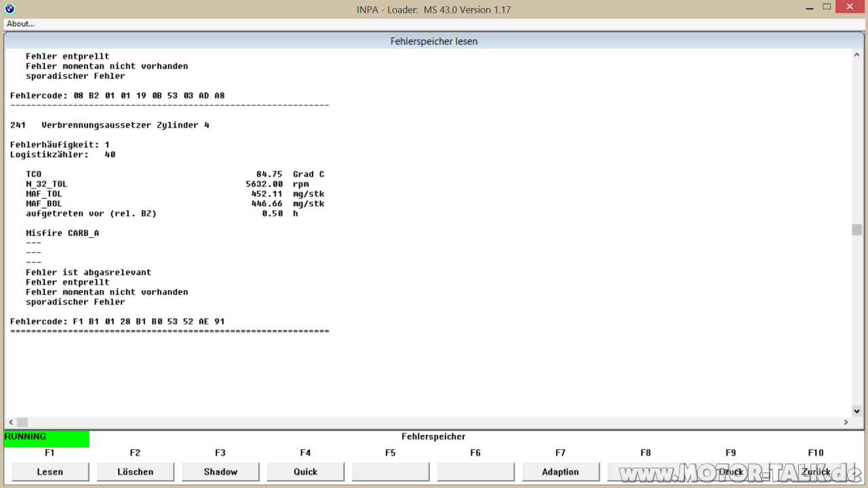The height and width of the screenshot is (488, 868).
Task: Click the F1 key label
Action: (50, 453)
